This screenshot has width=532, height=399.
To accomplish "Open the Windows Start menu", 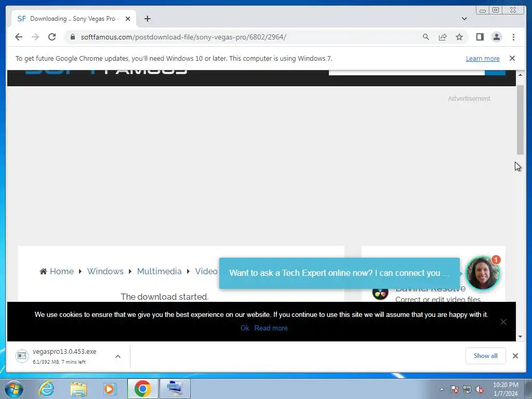I will point(13,389).
